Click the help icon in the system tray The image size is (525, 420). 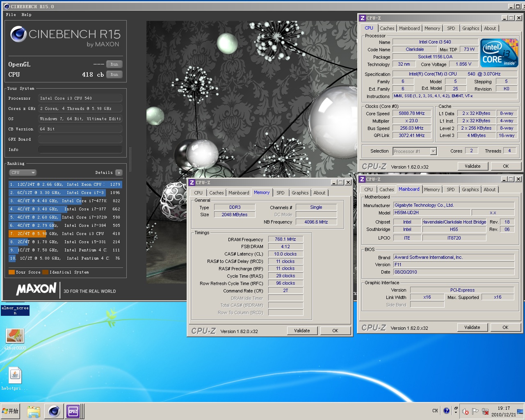(447, 411)
